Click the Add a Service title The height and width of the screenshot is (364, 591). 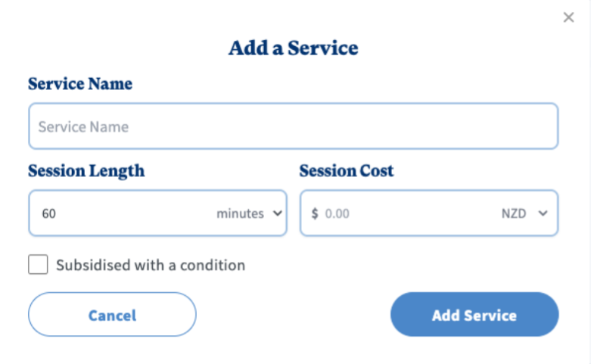(x=294, y=48)
